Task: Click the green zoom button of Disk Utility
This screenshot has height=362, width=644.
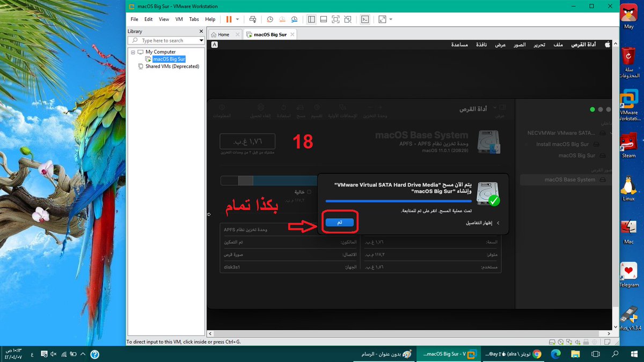Action: (x=592, y=109)
